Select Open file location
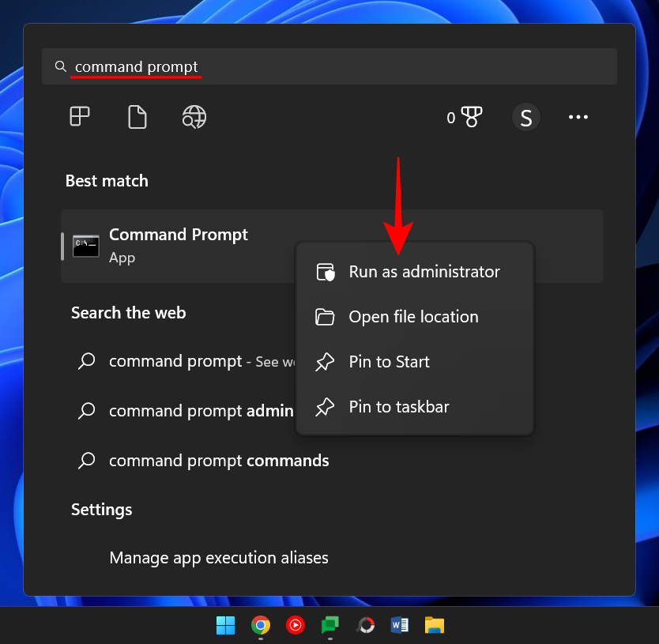The height and width of the screenshot is (644, 659). click(414, 316)
